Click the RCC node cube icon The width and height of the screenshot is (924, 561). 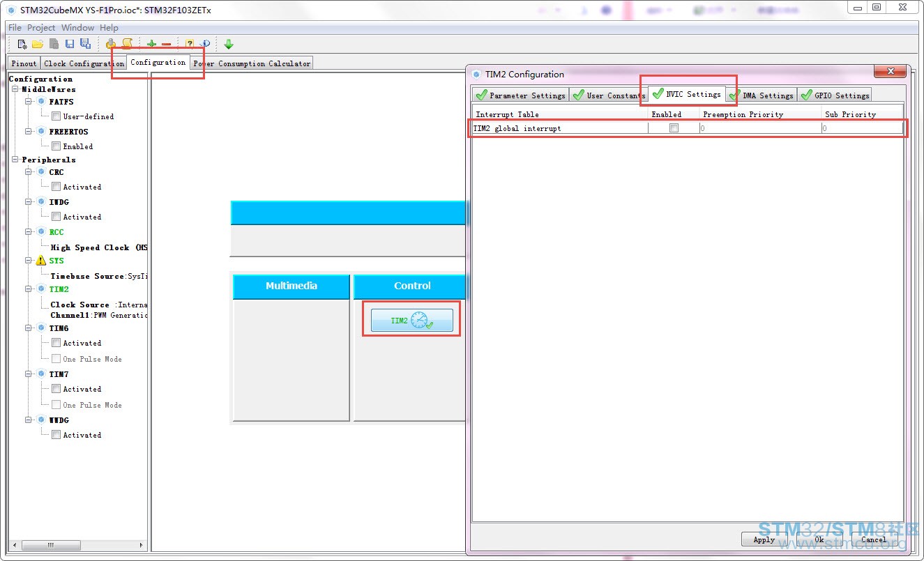coord(41,232)
